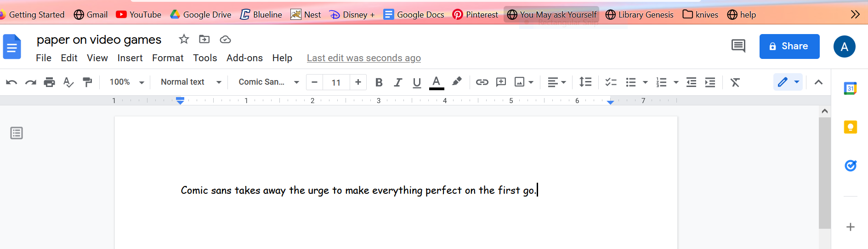Open the text alignment dropdown
The width and height of the screenshot is (868, 249).
556,82
